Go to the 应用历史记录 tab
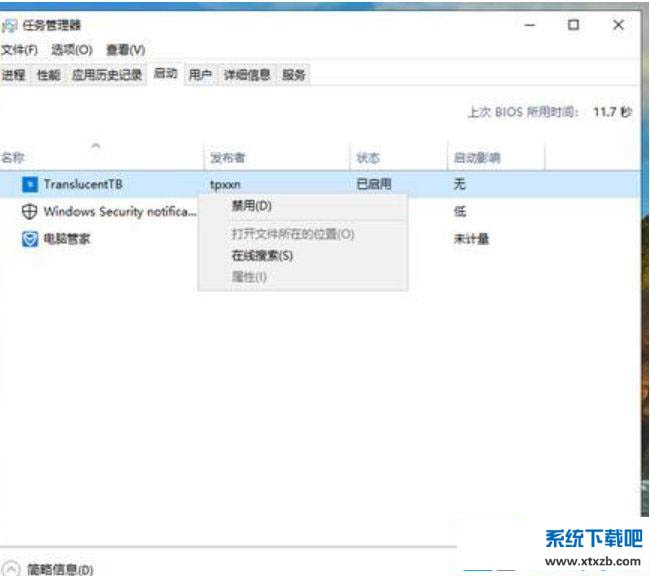 107,75
